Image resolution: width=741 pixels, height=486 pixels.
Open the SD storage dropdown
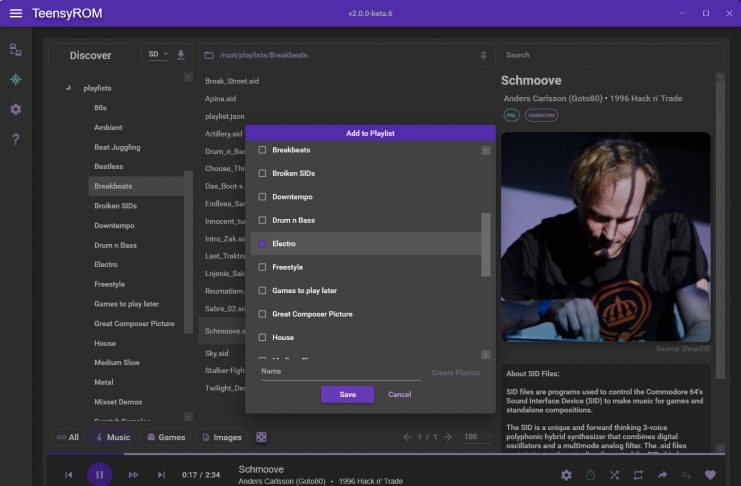[x=158, y=54]
